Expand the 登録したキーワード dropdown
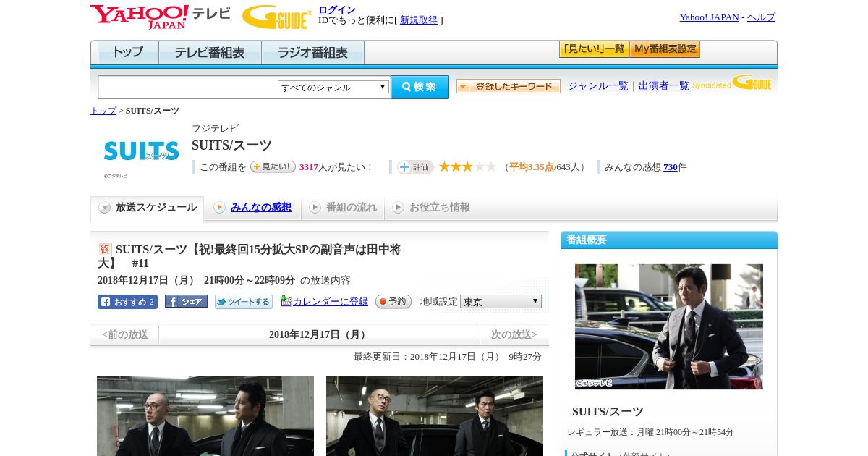This screenshot has width=868, height=456. pyautogui.click(x=509, y=86)
